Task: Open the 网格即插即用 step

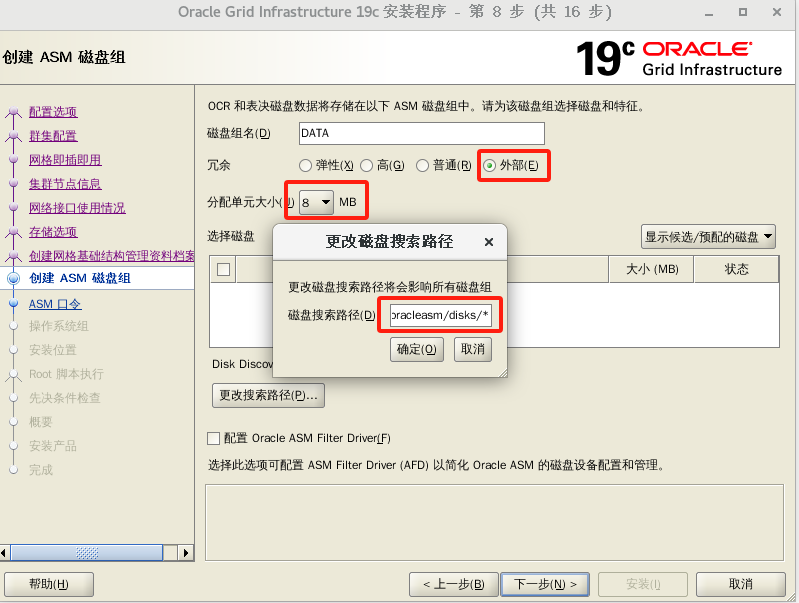Action: point(65,160)
